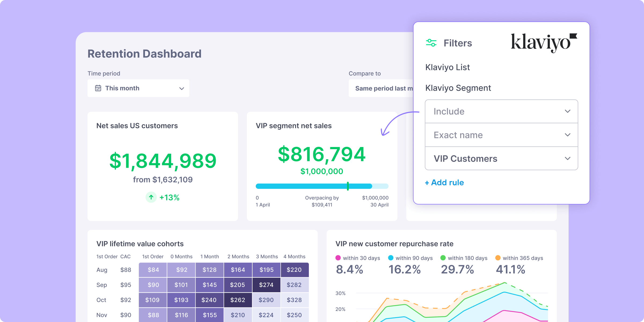The height and width of the screenshot is (322, 644).
Task: Expand the This month chevron arrow
Action: [182, 88]
